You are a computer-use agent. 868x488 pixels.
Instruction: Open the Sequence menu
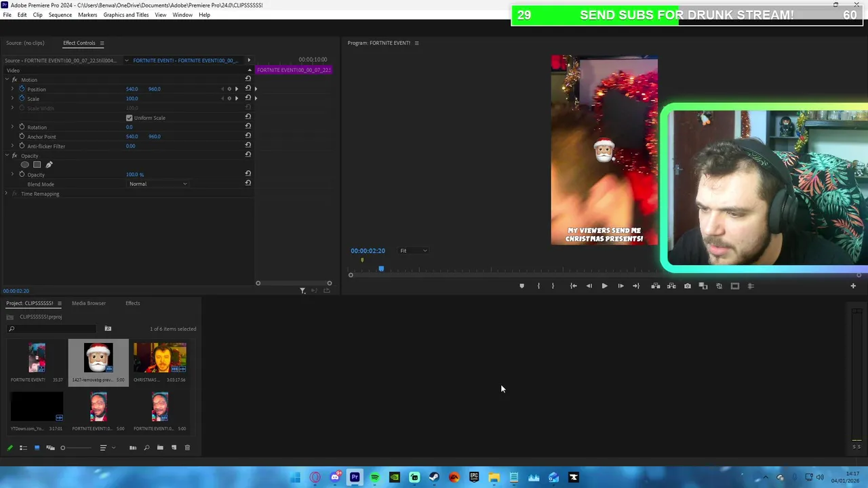coord(60,15)
